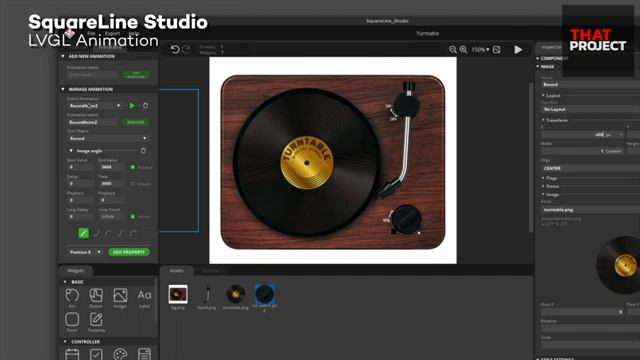Select the second easing curve icon

coord(96,233)
